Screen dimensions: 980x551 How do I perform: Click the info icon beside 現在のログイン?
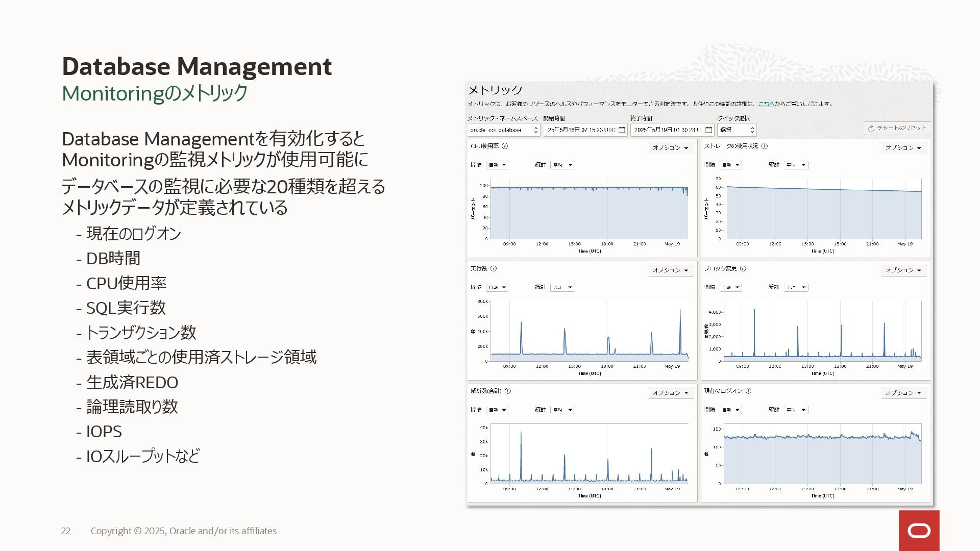(x=748, y=391)
